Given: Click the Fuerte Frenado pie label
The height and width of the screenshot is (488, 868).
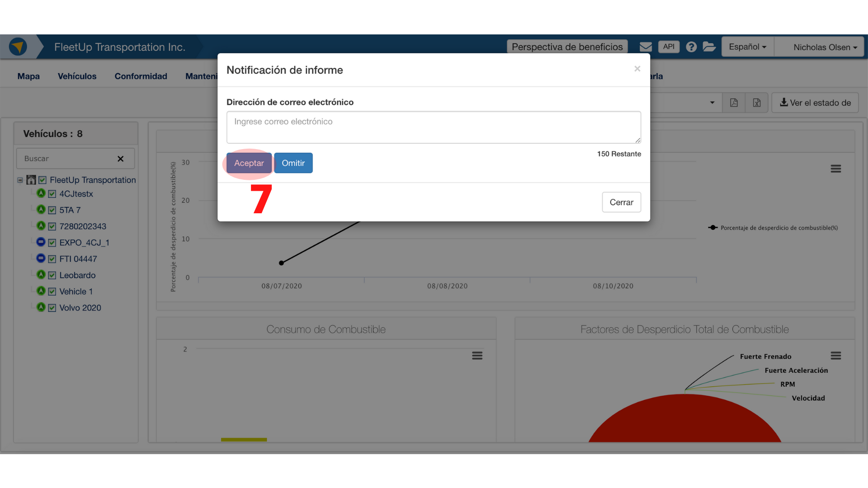Looking at the screenshot, I should click(765, 357).
